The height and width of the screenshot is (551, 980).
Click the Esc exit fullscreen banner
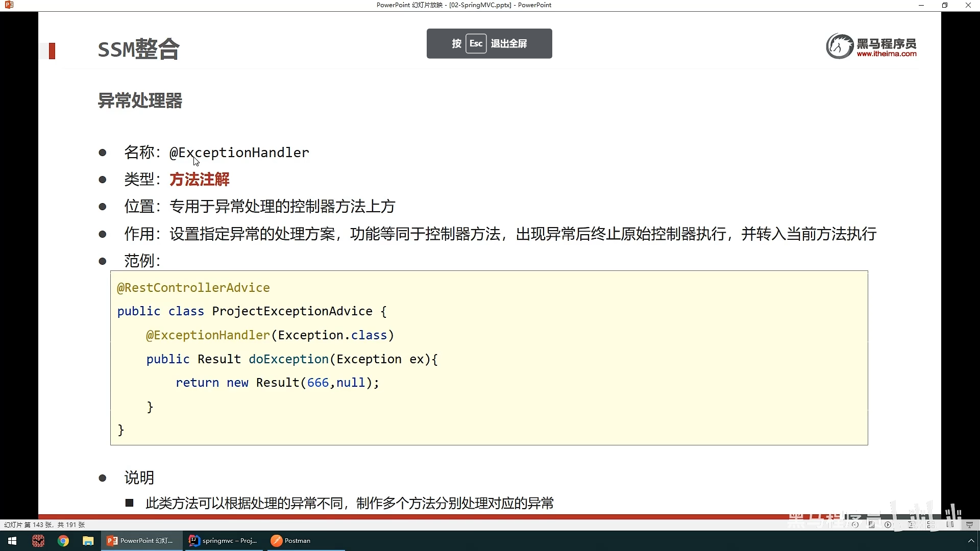coord(489,43)
